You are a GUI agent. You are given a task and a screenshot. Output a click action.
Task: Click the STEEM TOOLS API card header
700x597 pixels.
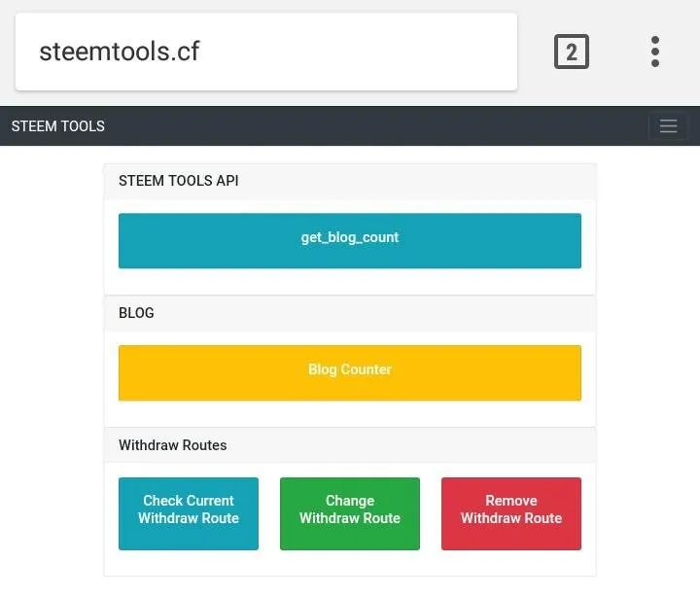point(350,181)
